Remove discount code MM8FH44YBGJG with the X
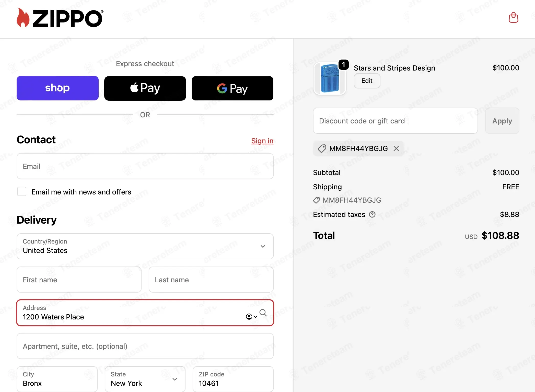Screen dimensions: 535x392 coord(396,148)
